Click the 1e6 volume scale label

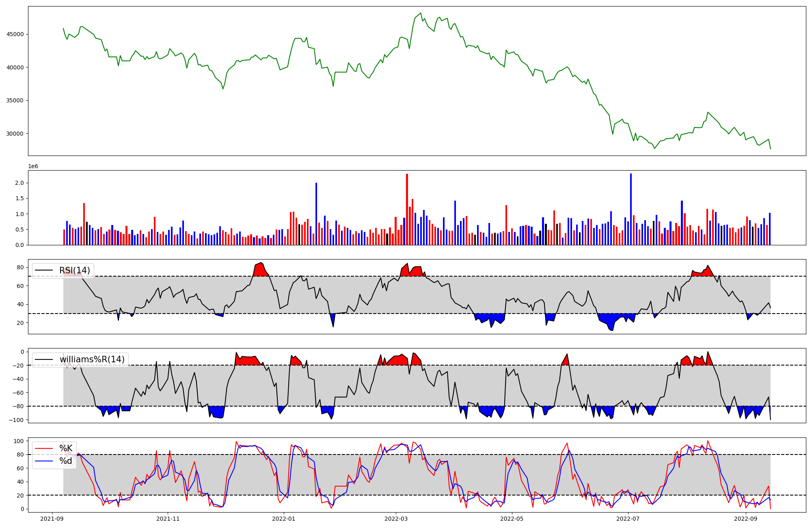33,167
